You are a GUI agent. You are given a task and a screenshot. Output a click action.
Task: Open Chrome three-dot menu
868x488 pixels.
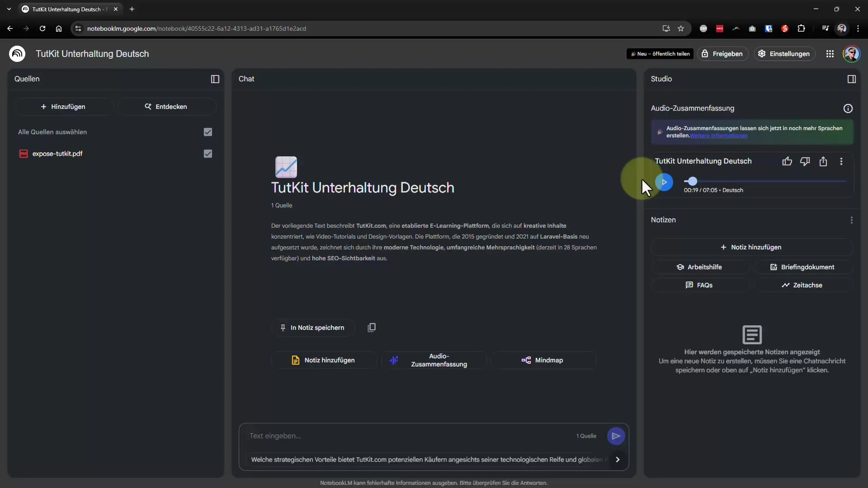pos(858,28)
